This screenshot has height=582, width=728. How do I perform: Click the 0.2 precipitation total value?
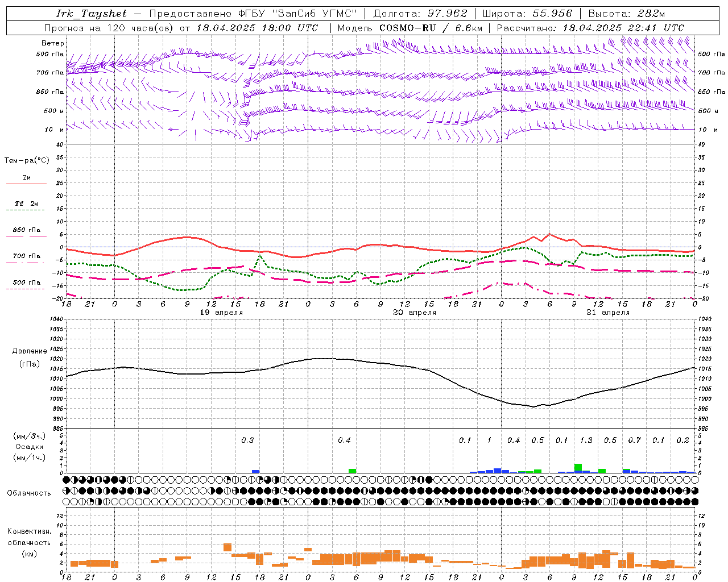point(682,440)
